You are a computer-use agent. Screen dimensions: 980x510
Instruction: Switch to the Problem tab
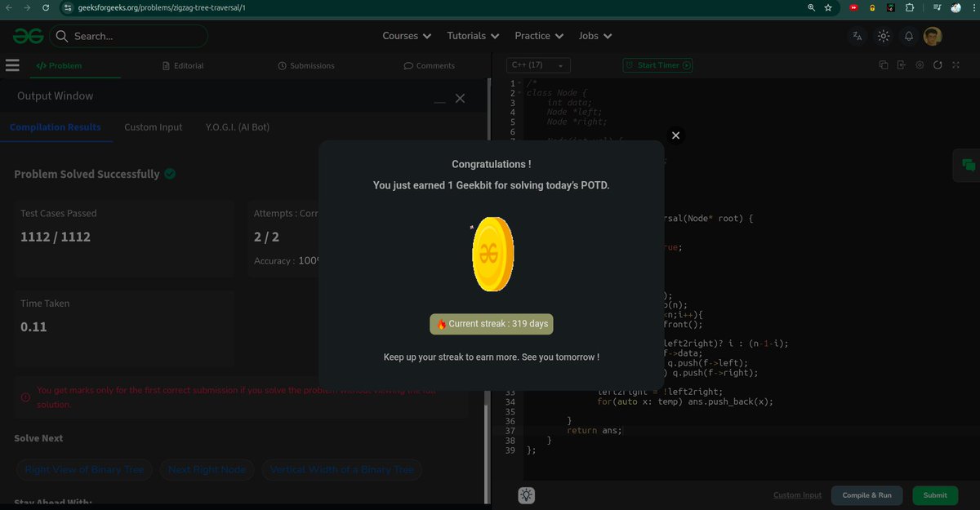[x=59, y=65]
